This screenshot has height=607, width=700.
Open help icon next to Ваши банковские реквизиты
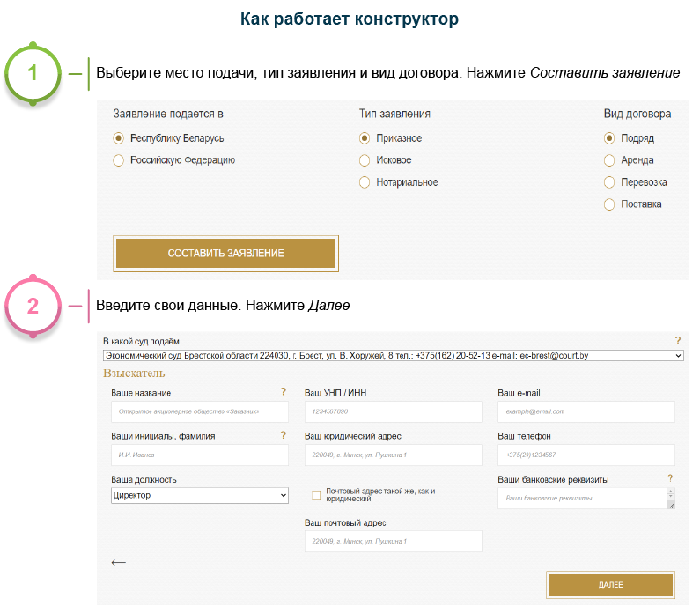670,478
